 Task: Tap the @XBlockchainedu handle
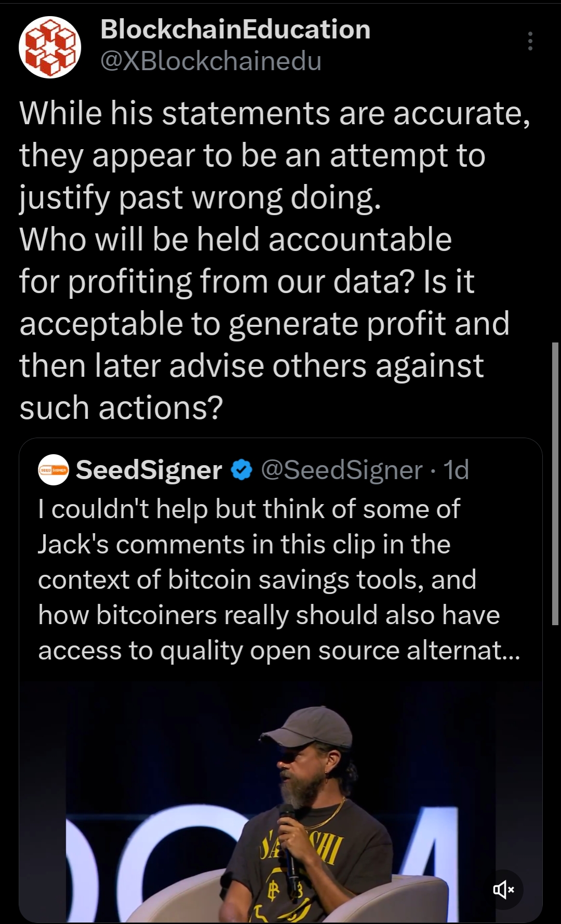210,61
